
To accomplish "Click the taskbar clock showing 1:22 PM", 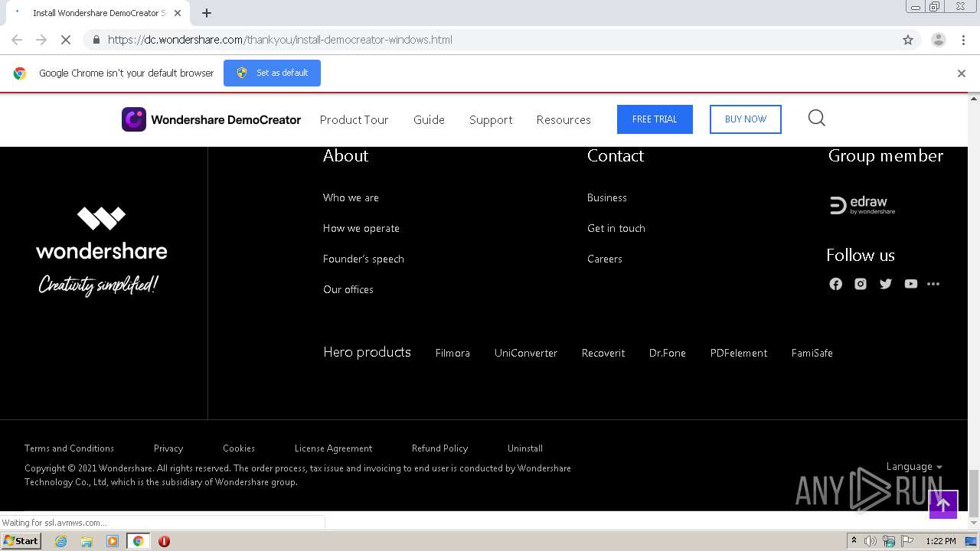I will tap(941, 541).
